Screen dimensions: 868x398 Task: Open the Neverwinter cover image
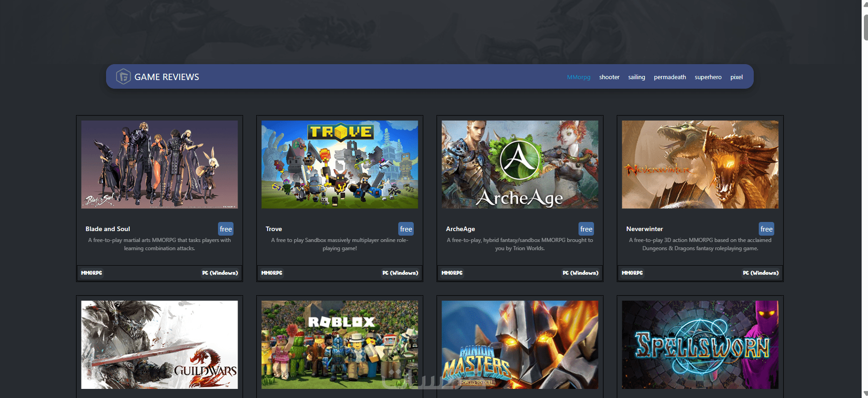click(700, 165)
